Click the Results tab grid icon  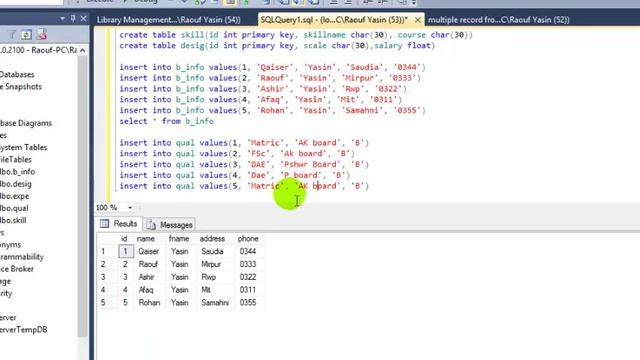point(104,224)
